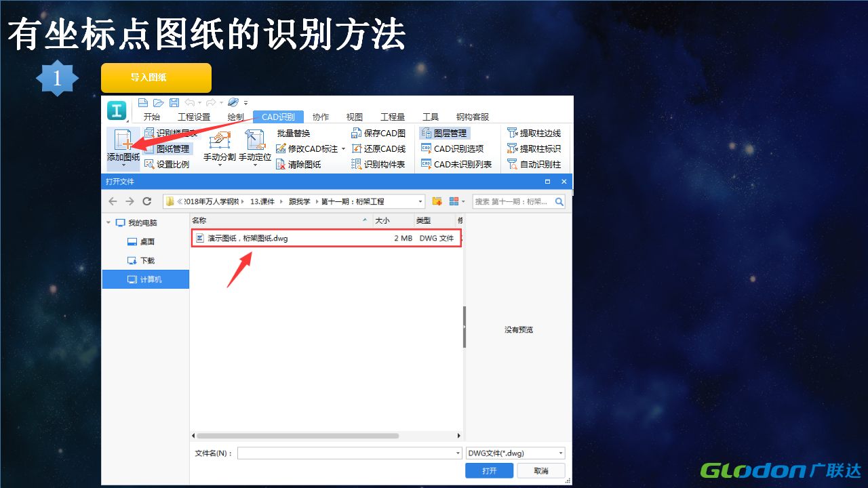Click the 文件名 file name input field

pyautogui.click(x=349, y=453)
